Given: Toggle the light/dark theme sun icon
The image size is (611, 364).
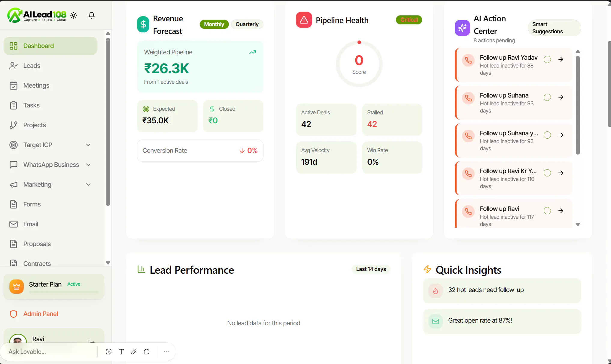Looking at the screenshot, I should click(74, 15).
